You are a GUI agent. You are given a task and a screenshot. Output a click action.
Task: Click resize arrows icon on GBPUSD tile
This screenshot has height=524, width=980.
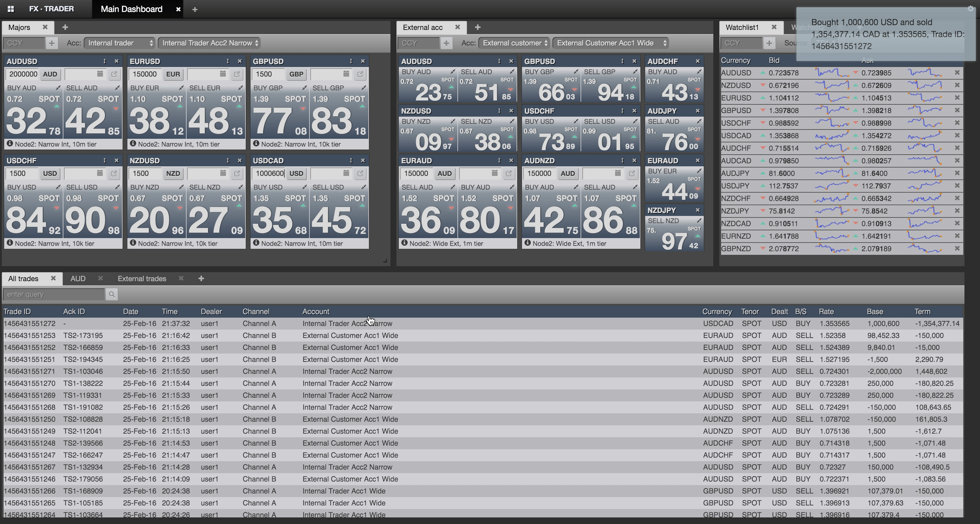351,61
